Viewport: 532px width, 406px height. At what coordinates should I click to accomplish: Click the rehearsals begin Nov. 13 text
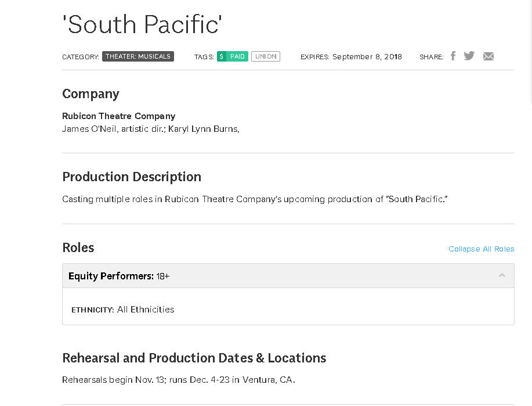(178, 380)
